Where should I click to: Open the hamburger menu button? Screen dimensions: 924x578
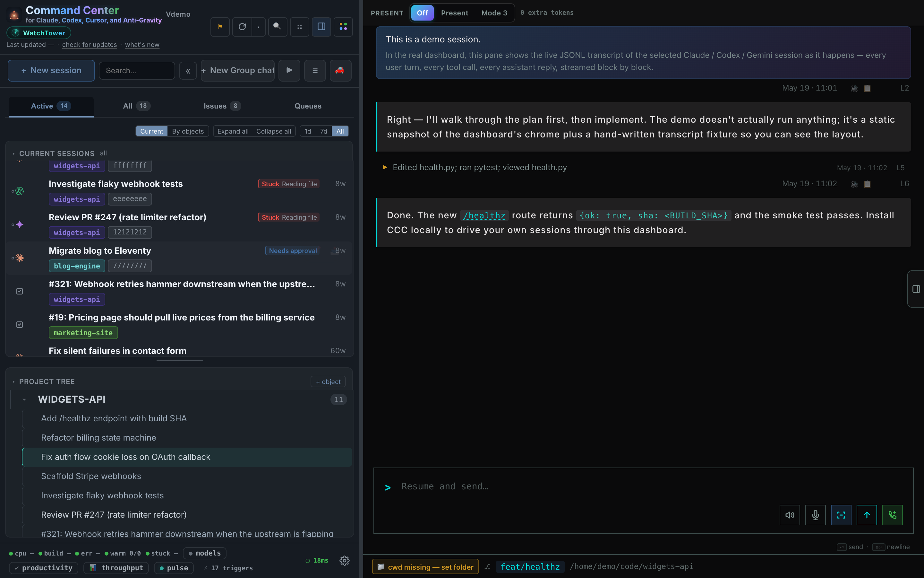click(315, 70)
